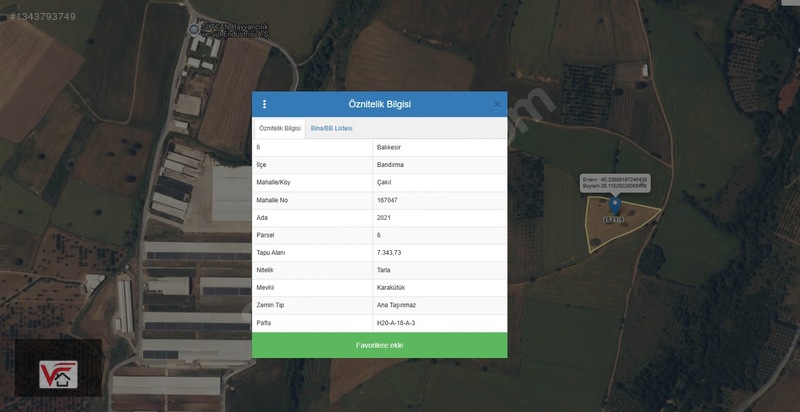
Task: Select the Parsel value 6
Action: [x=379, y=235]
